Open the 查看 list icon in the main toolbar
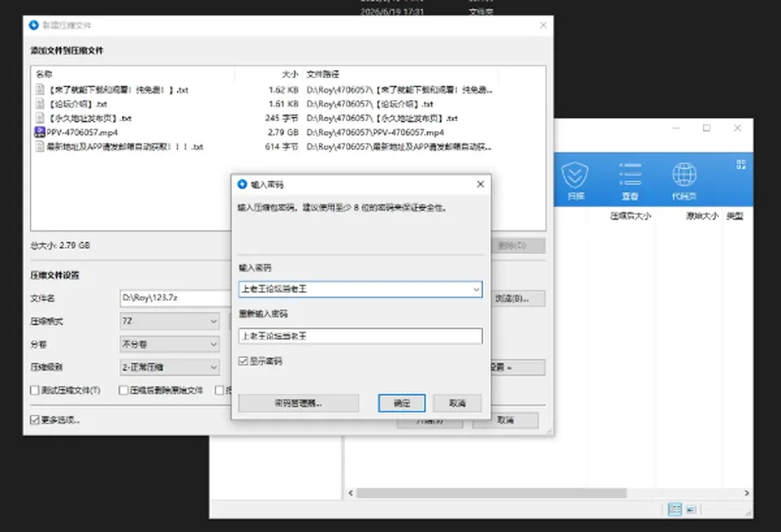The height and width of the screenshot is (532, 781). click(x=630, y=175)
